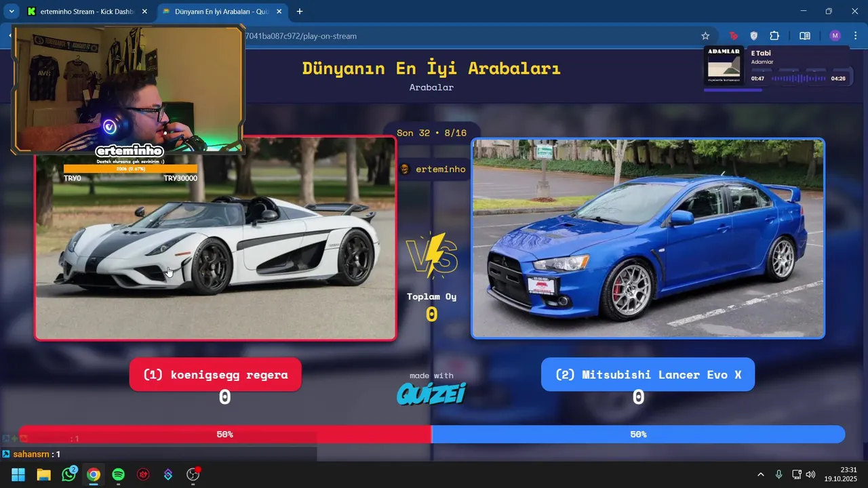
Task: Open the tab search dropdown arrow
Action: tap(12, 12)
